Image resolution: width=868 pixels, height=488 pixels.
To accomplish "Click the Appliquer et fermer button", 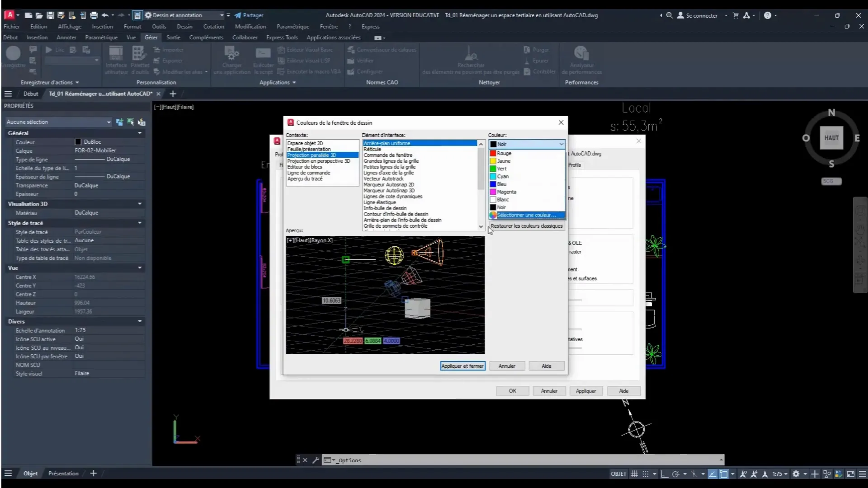I will 462,366.
